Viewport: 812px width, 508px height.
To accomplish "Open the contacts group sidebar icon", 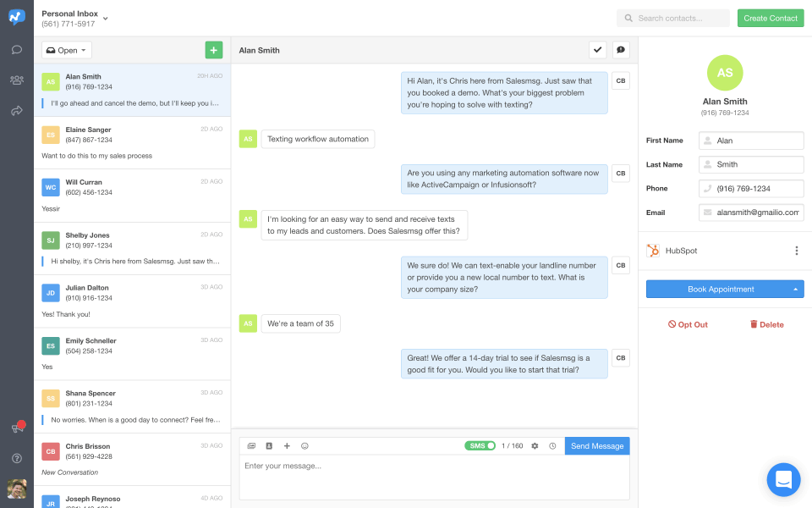I will (17, 80).
